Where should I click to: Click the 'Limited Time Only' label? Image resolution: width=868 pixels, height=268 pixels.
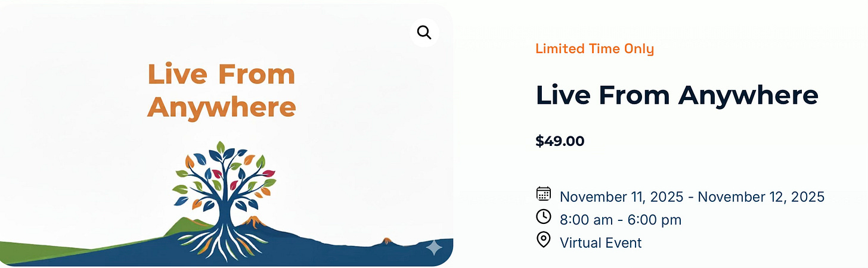click(594, 49)
